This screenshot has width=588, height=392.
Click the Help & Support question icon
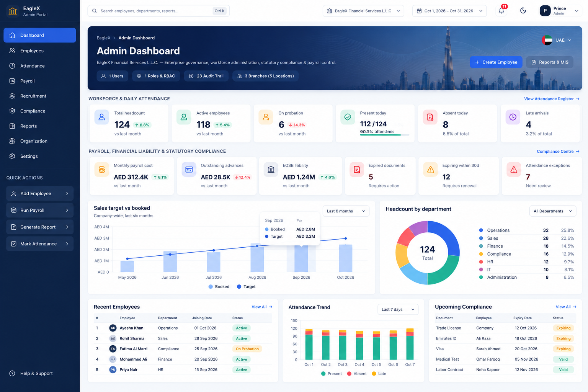(x=12, y=374)
